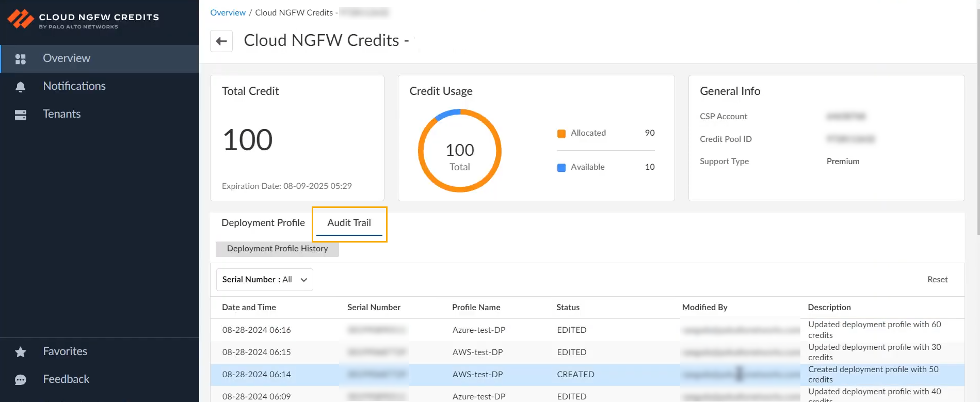Click the Deployment Profile History button
Viewport: 980px width, 402px height.
click(x=278, y=249)
